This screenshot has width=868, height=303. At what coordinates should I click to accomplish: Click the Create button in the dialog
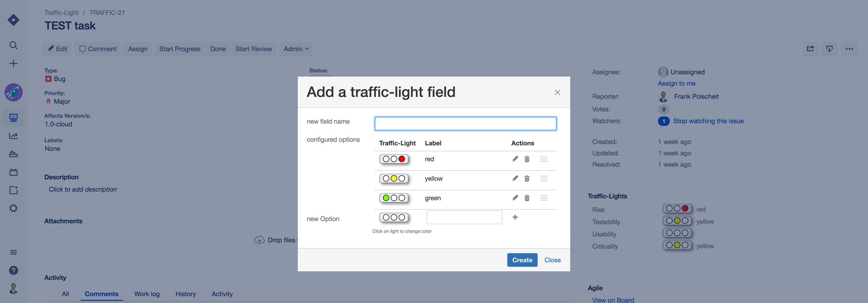(x=522, y=260)
